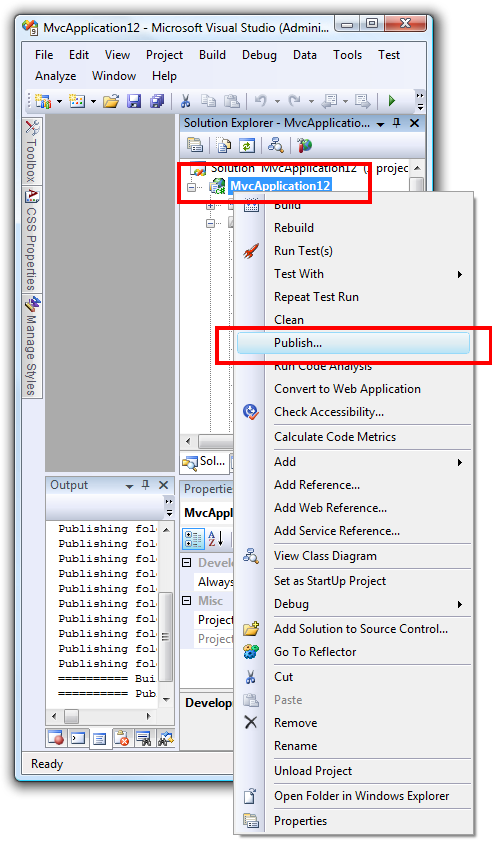Collapse the Misc property category
Viewport: 492px width, 853px height.
point(187,601)
